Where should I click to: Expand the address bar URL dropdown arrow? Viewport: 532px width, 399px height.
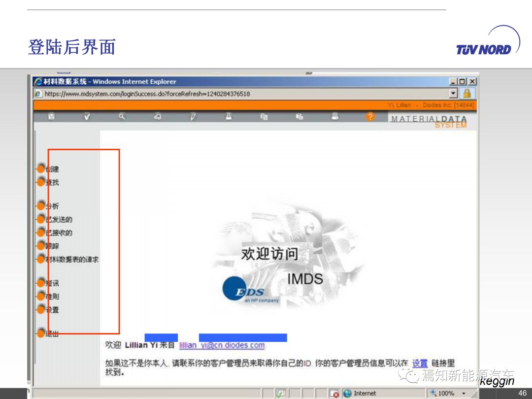(x=453, y=93)
